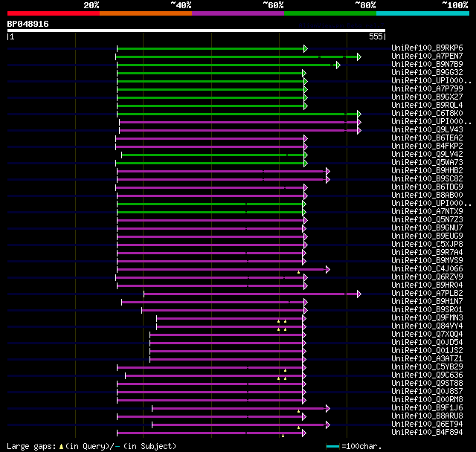The width and height of the screenshot is (476, 452).
Task: Select hit label UniRef100_Q0JD54
Action: pos(427,343)
